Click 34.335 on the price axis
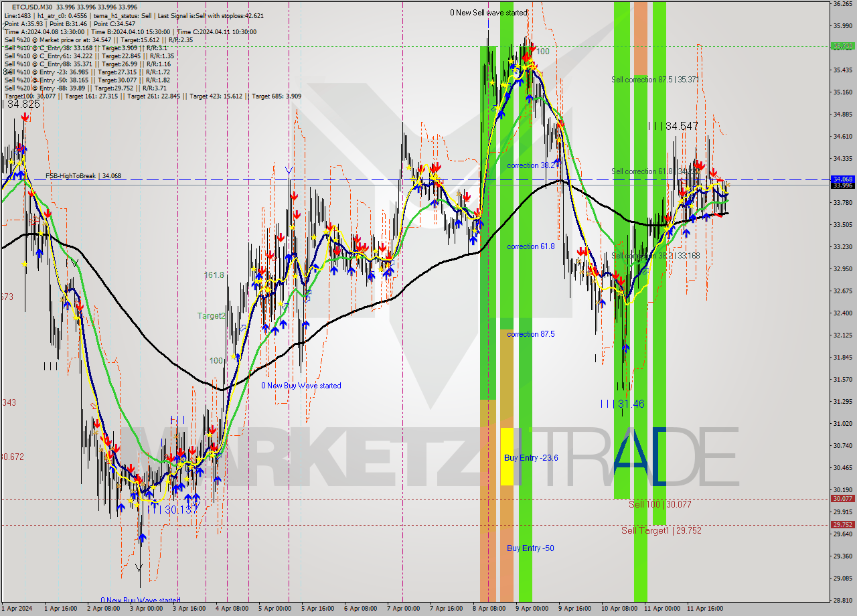This screenshot has width=857, height=616. tap(842, 159)
